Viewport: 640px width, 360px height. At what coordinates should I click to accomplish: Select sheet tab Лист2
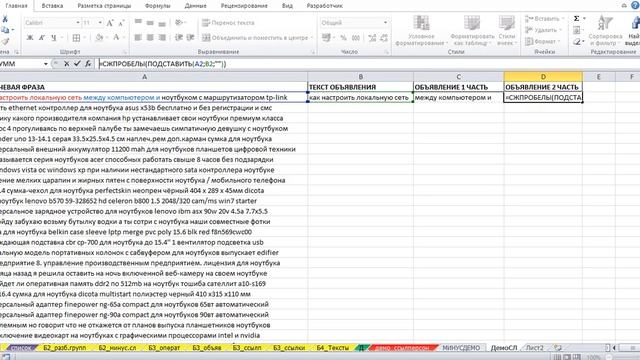coord(534,348)
